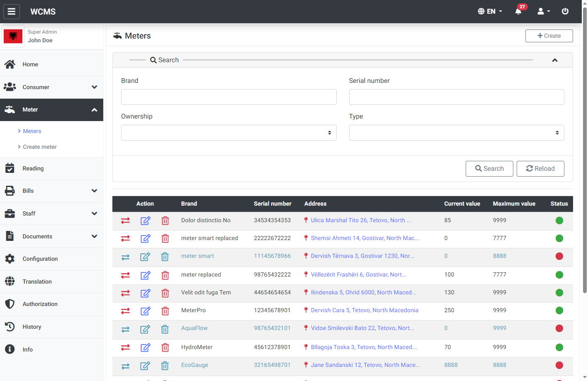
Task: Click swap icon for EcoGauge meter
Action: coord(125,366)
